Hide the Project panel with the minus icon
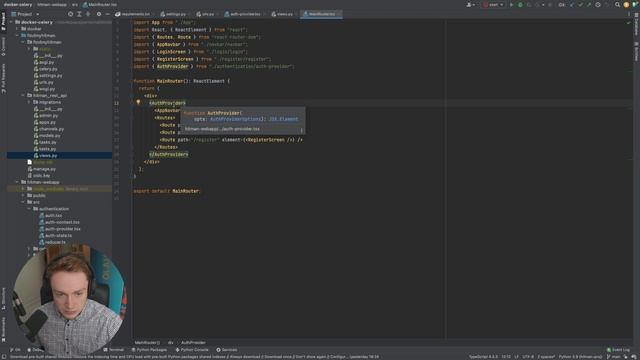 click(x=107, y=14)
